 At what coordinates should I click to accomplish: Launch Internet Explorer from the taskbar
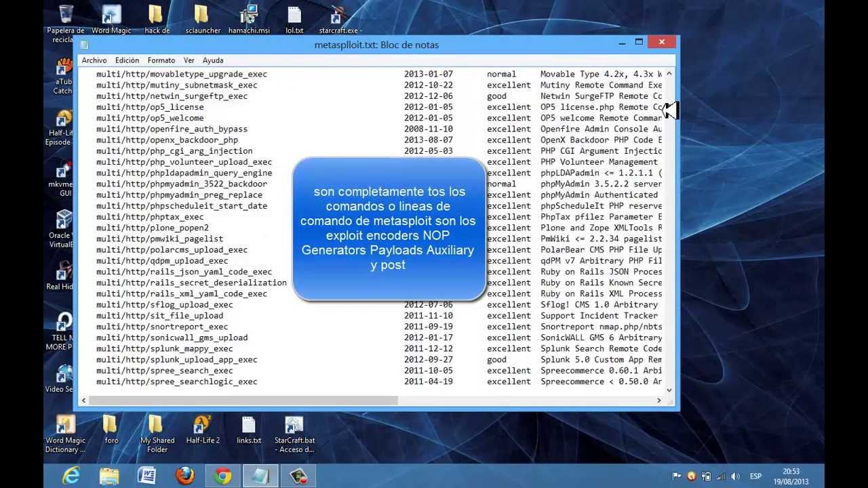pos(71,476)
